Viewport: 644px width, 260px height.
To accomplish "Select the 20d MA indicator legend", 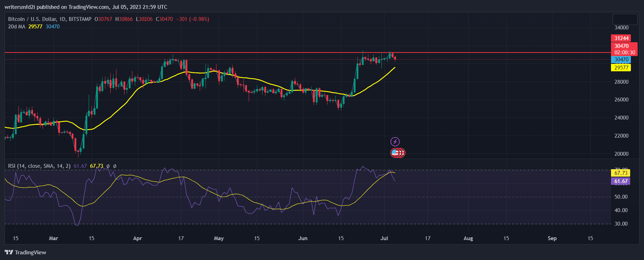I will click(x=17, y=27).
